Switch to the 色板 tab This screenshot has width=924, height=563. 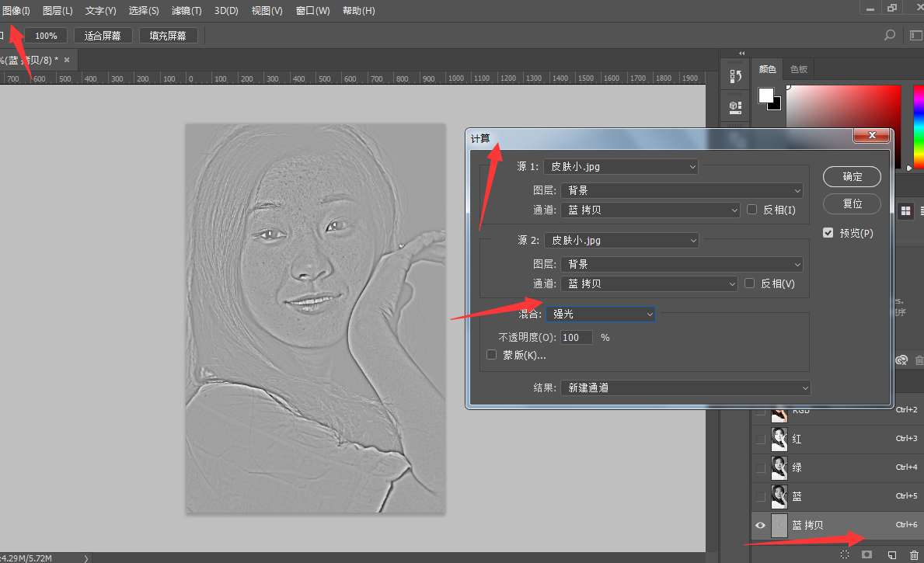[799, 69]
